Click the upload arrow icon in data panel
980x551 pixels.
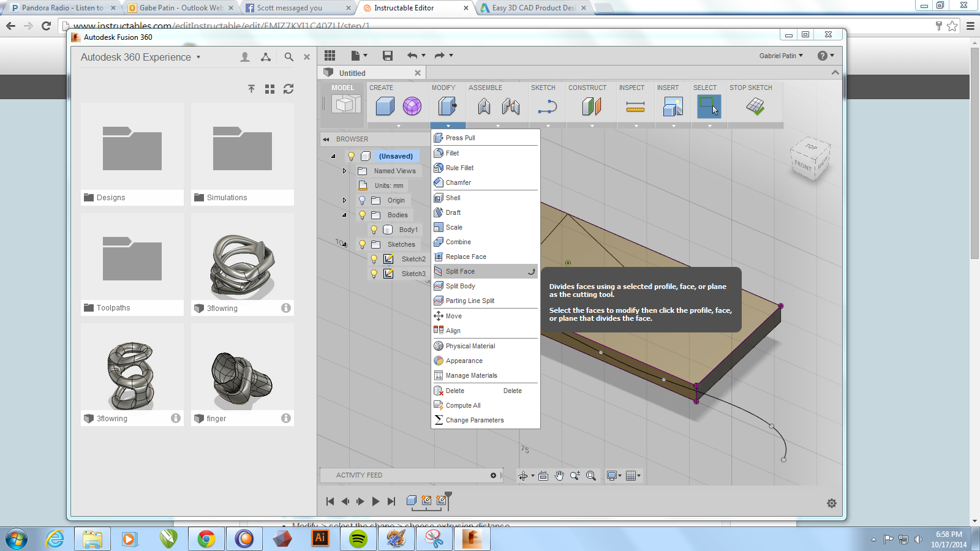pos(251,89)
